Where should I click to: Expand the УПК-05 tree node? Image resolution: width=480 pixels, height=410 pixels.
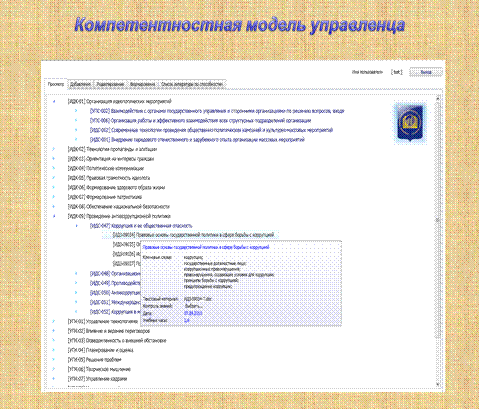(x=54, y=360)
